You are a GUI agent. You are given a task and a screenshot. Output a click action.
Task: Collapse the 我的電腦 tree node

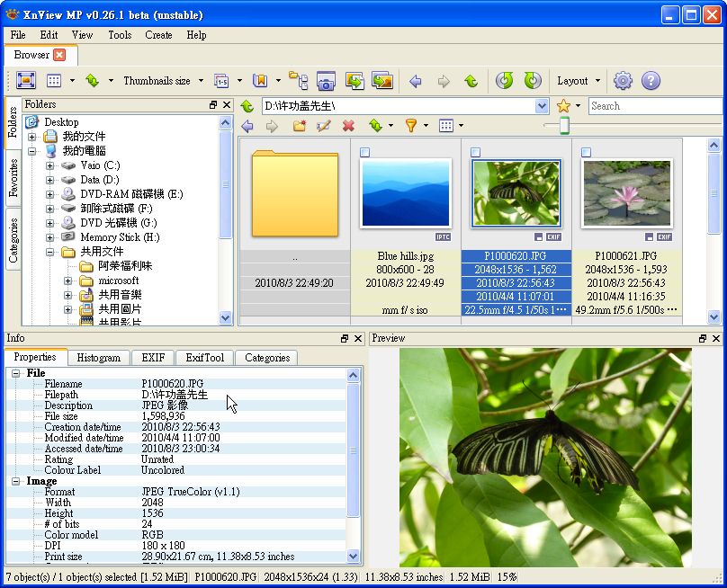[32, 151]
